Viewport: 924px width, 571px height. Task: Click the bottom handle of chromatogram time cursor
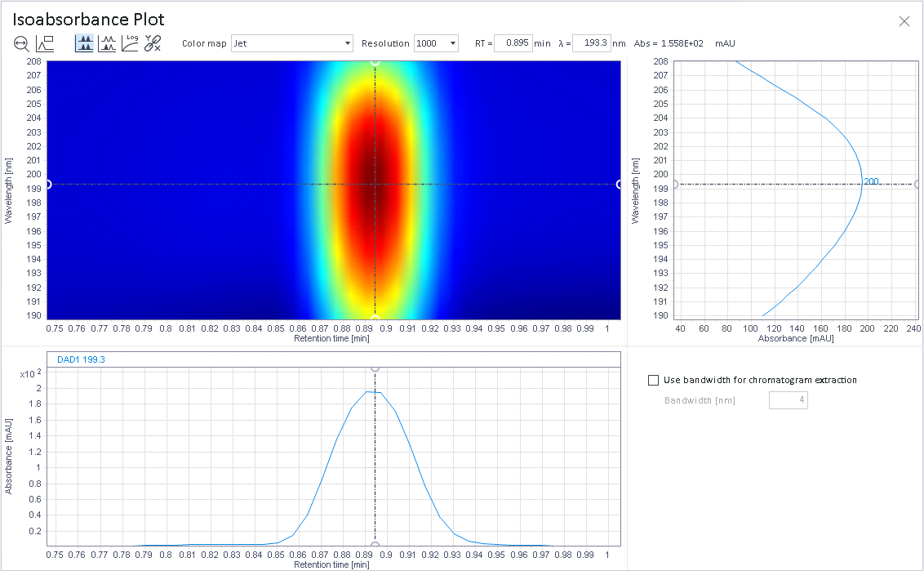pos(375,545)
